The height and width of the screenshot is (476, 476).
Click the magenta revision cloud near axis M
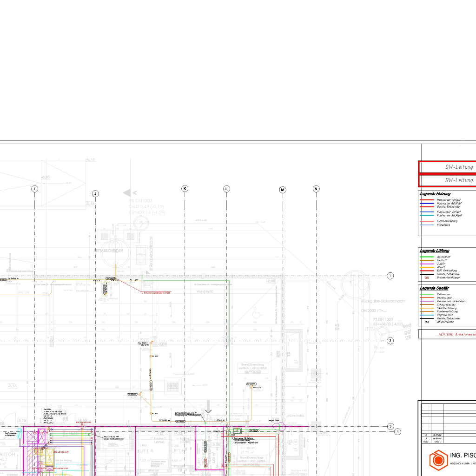279,426
